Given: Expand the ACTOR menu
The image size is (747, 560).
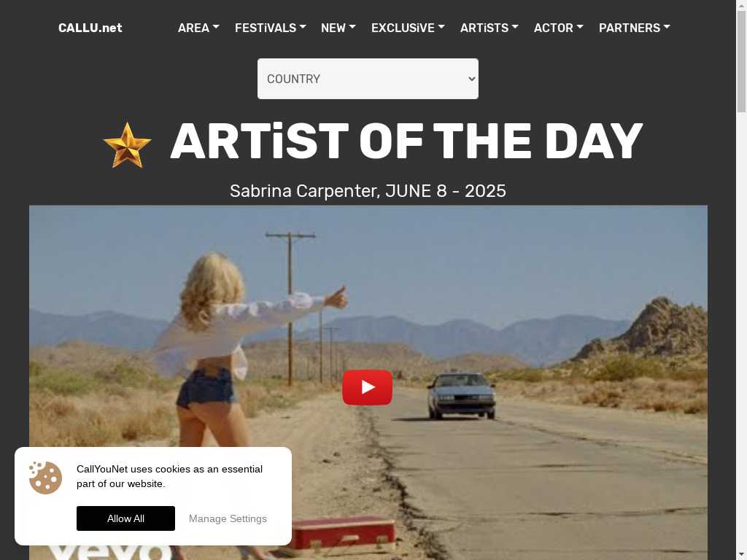Looking at the screenshot, I should point(558,28).
